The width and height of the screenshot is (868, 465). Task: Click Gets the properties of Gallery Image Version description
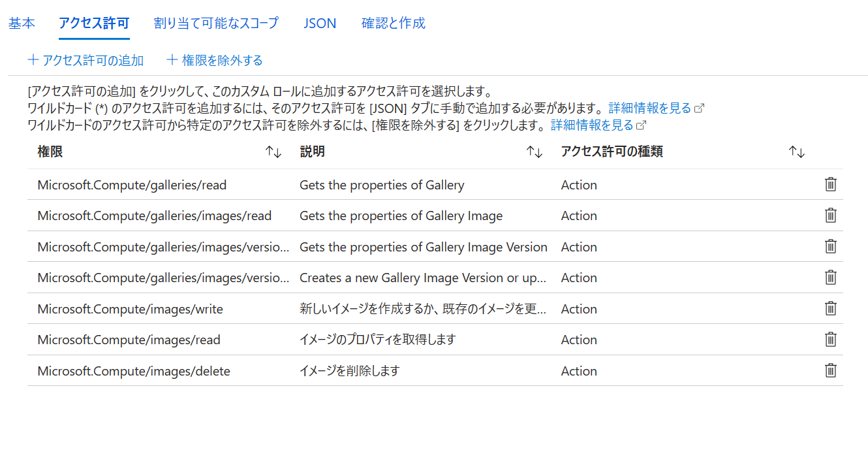click(424, 247)
